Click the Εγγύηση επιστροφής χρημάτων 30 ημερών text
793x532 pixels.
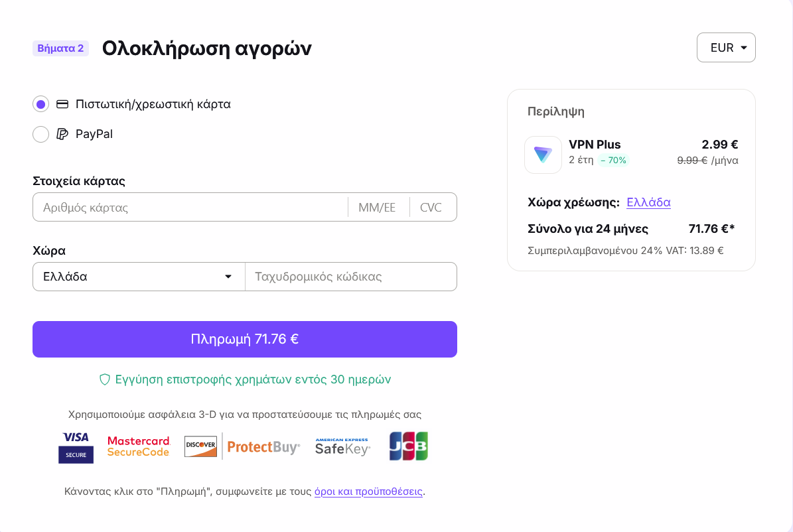(x=253, y=380)
